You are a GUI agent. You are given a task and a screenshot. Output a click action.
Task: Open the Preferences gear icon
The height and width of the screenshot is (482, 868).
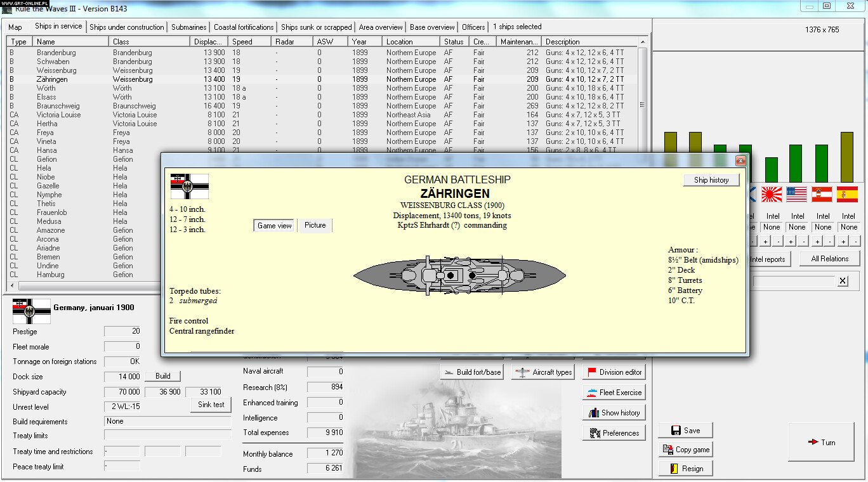(614, 433)
